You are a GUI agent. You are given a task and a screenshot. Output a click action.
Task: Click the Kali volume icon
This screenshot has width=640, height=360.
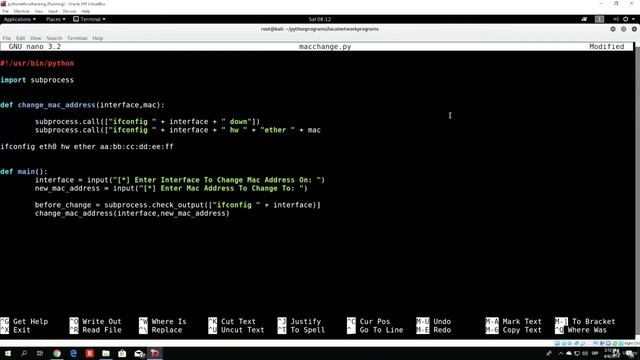click(616, 19)
